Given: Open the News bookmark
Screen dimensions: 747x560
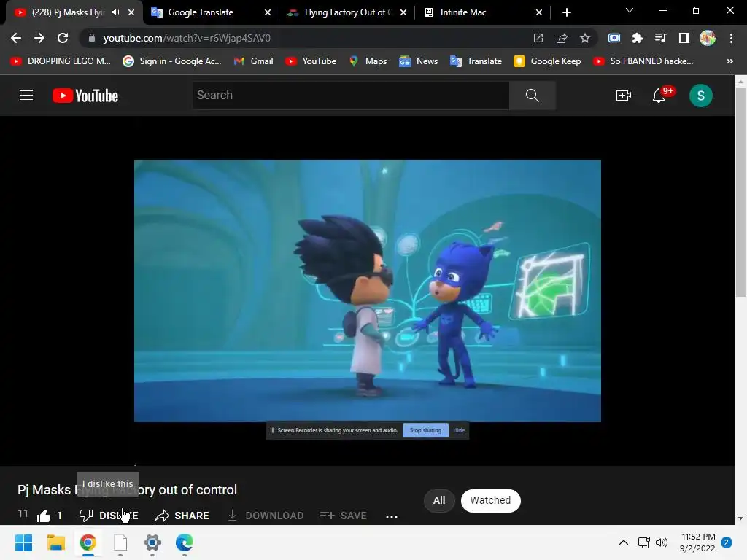Looking at the screenshot, I should click(418, 61).
